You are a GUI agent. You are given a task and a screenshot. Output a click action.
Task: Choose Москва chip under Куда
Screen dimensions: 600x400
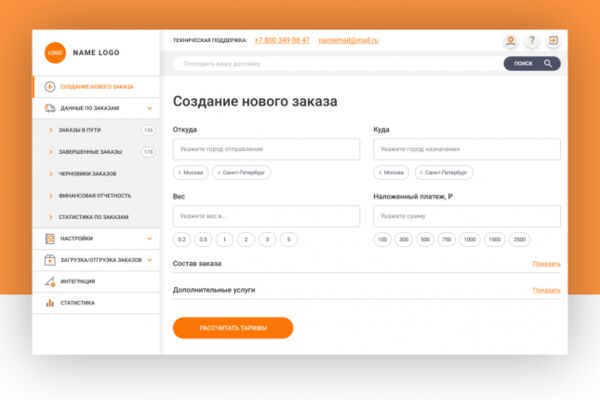391,173
